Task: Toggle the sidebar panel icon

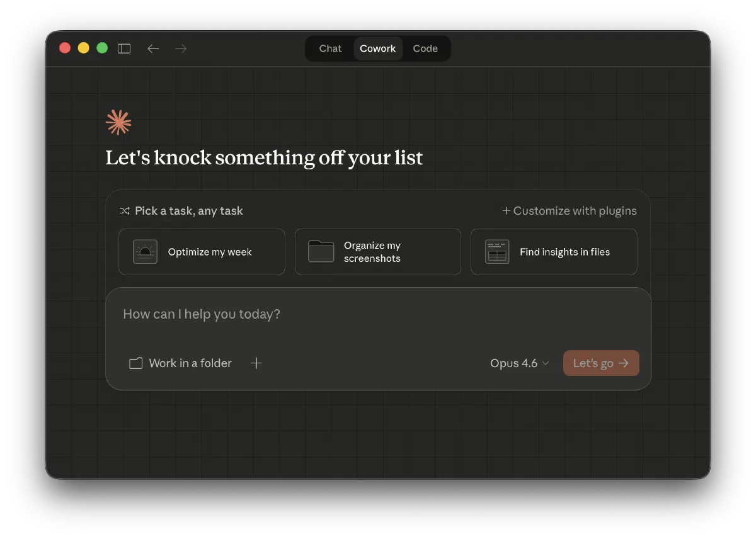Action: [x=124, y=48]
